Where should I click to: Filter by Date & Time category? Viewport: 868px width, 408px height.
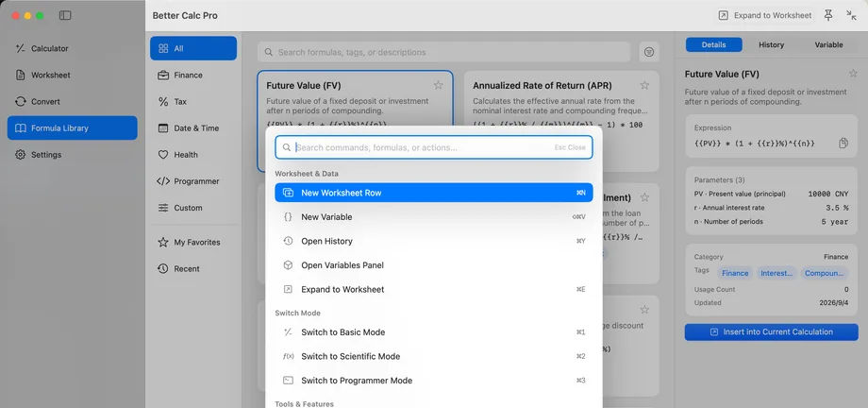[193, 128]
